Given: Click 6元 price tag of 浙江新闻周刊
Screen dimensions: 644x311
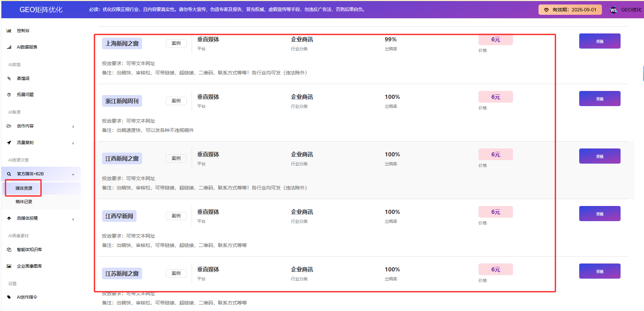Looking at the screenshot, I should tap(496, 97).
